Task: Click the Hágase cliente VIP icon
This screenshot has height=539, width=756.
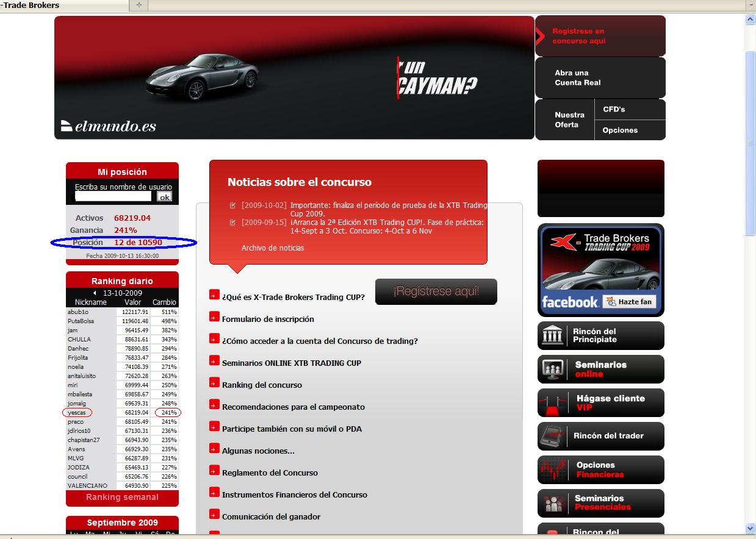Action: click(x=553, y=402)
